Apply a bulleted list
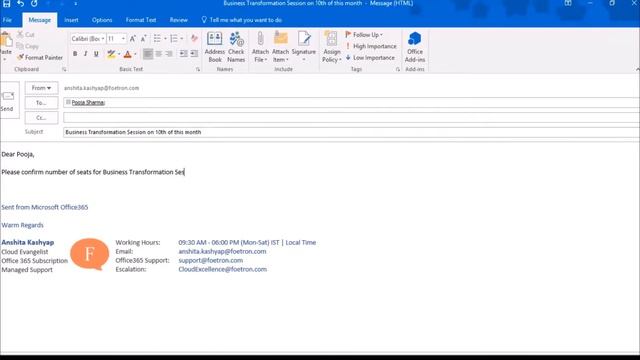The image size is (640, 360). pos(157,39)
